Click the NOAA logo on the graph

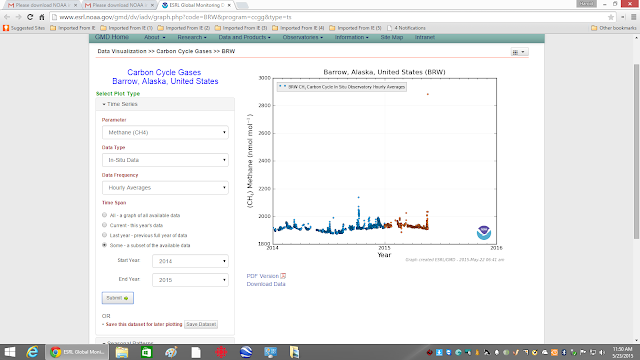coord(484,233)
